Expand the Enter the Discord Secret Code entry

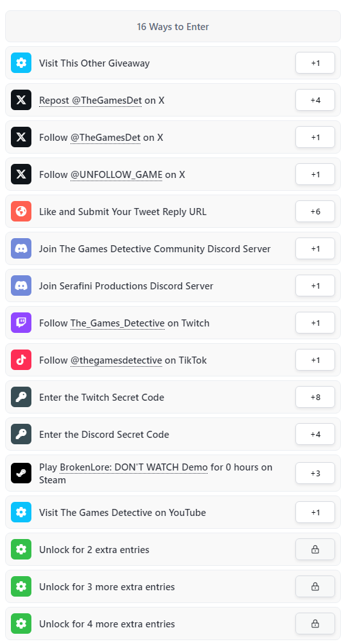tap(173, 434)
